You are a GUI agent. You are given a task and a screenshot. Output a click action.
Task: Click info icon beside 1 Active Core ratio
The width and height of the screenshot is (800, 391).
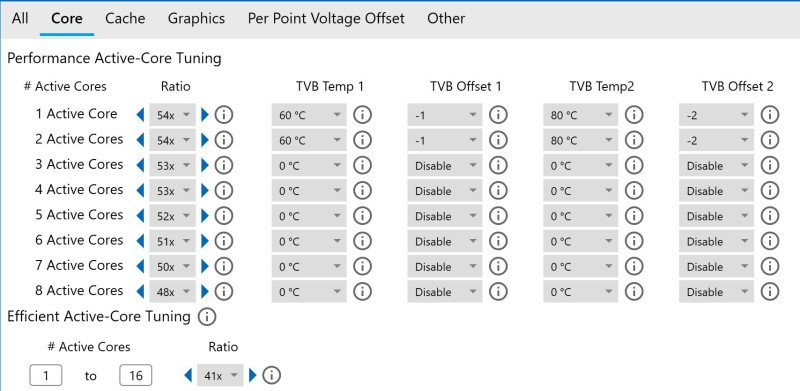(x=223, y=115)
